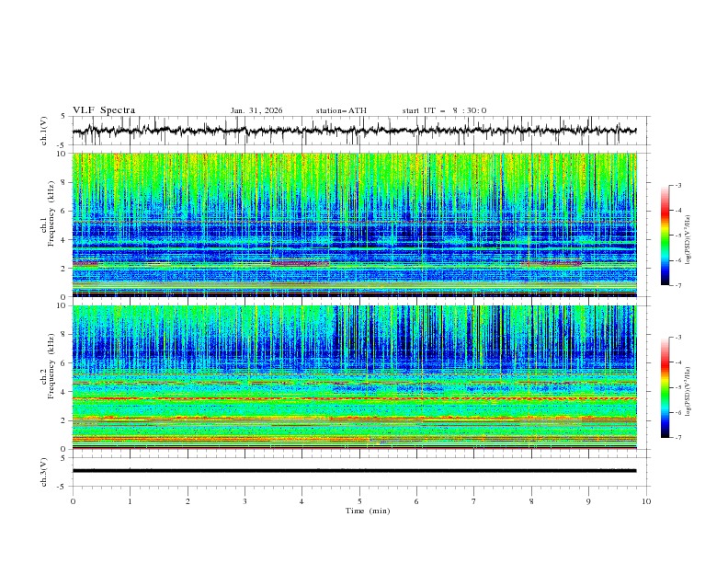Screen dimensions: 728x563
Task: Click the ch.2 color bar log(PSD) label
Action: pos(688,392)
